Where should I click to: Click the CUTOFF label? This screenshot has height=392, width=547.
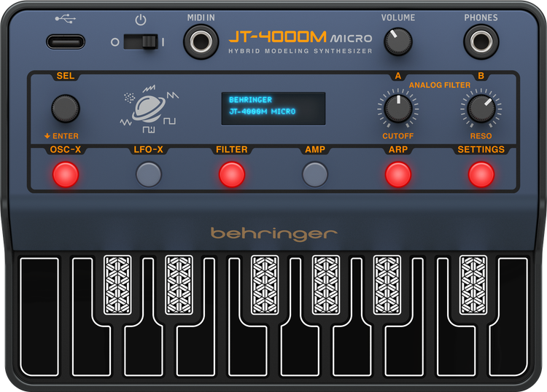pos(398,136)
